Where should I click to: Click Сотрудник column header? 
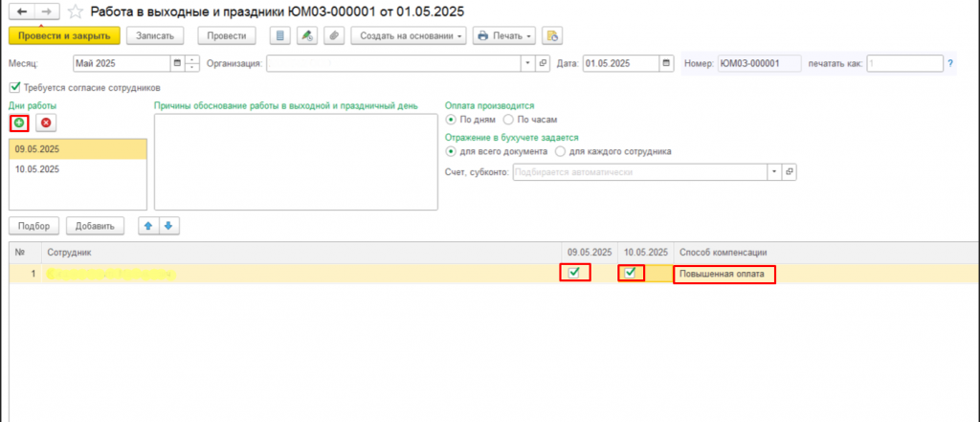click(301, 253)
